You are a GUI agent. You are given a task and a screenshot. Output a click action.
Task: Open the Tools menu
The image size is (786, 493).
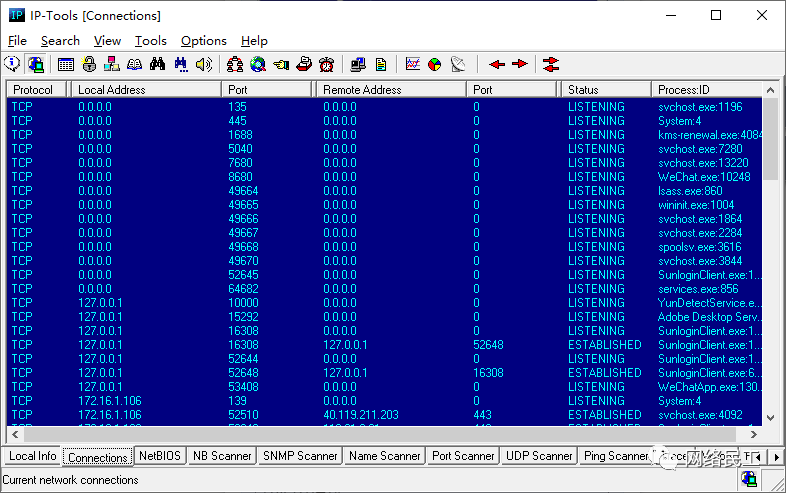pyautogui.click(x=150, y=41)
